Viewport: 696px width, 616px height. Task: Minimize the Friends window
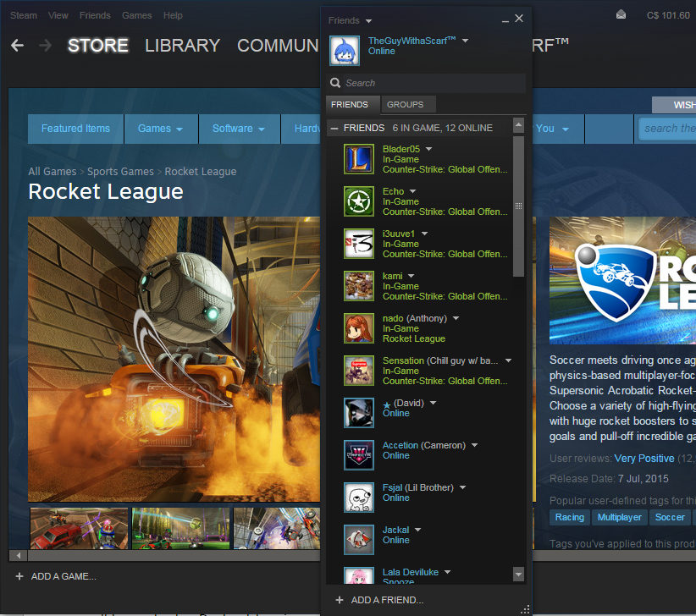pyautogui.click(x=505, y=19)
